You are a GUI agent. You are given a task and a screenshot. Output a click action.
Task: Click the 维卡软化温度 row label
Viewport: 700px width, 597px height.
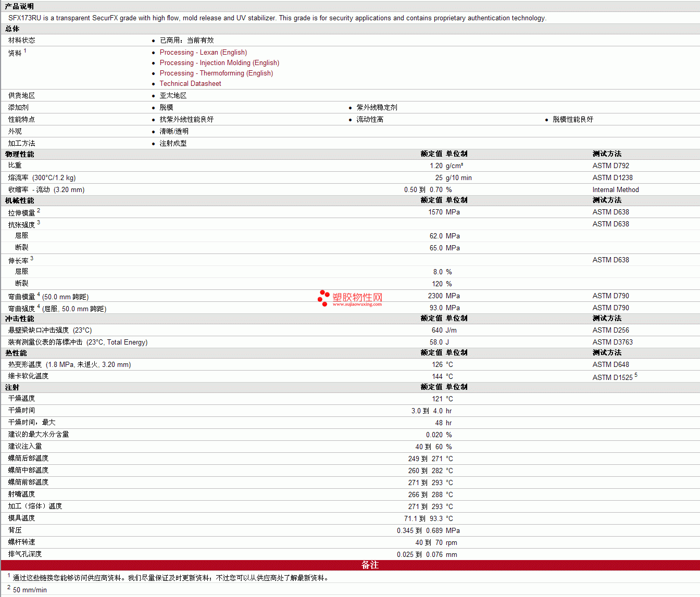click(29, 377)
